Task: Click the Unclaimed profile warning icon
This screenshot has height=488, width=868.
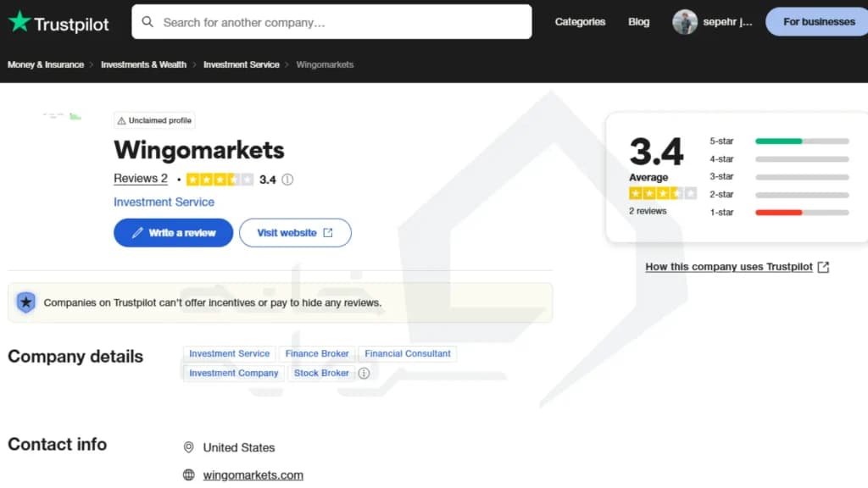Action: [x=121, y=120]
